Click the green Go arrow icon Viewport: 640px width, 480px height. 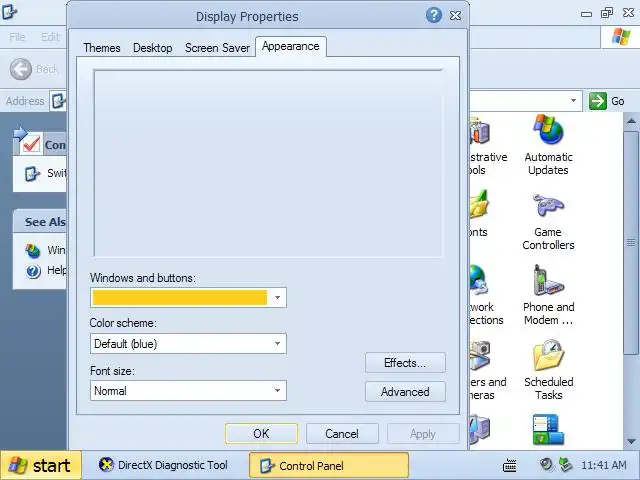coord(598,100)
